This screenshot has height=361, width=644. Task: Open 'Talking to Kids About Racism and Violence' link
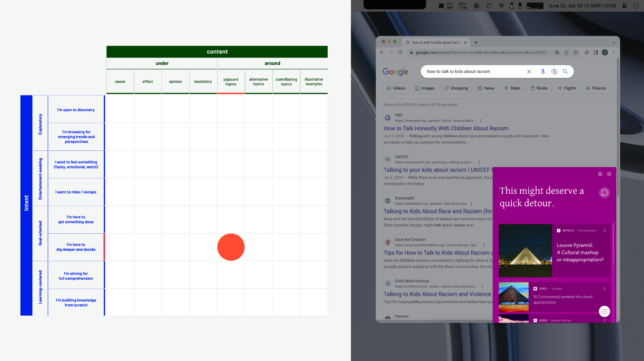437,294
